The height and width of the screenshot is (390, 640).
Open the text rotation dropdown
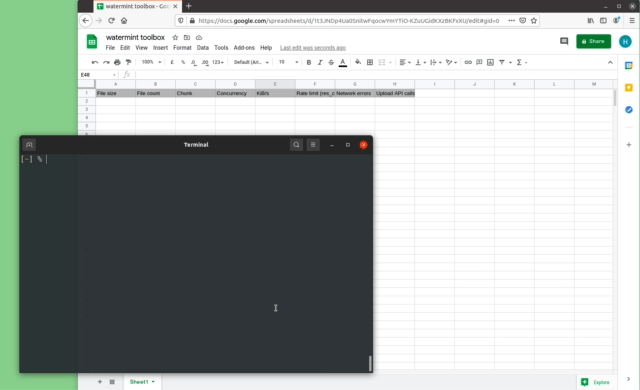coord(451,62)
